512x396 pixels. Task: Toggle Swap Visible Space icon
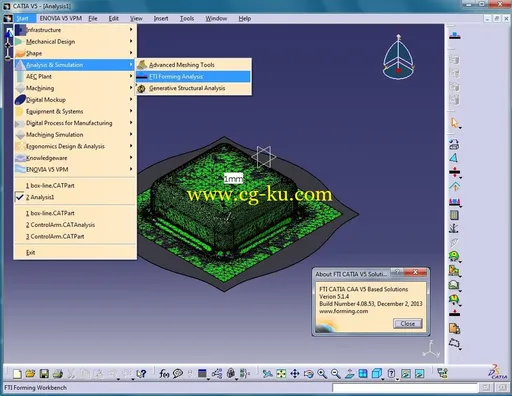click(419, 374)
